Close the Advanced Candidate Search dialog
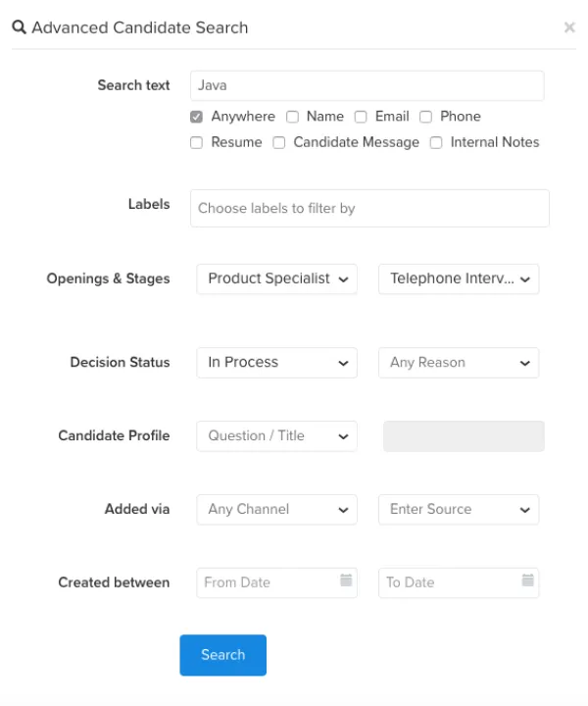588x706 pixels. [569, 28]
